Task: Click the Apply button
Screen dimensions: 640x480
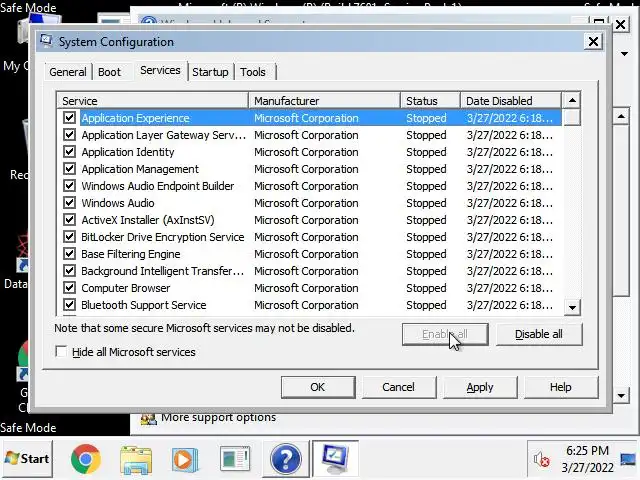Action: click(480, 387)
